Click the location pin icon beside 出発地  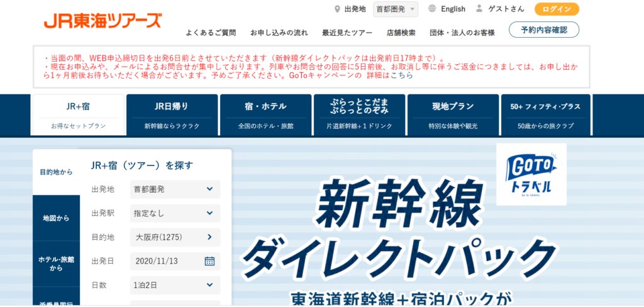point(338,9)
